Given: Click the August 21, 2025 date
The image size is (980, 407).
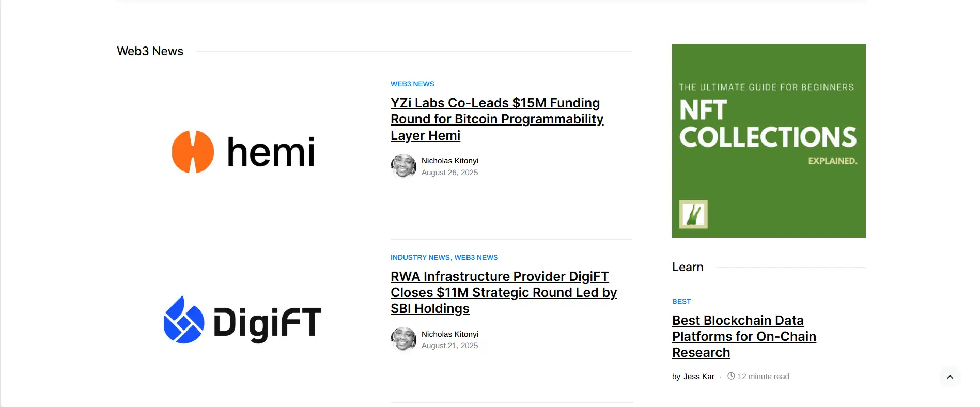Looking at the screenshot, I should tap(449, 346).
